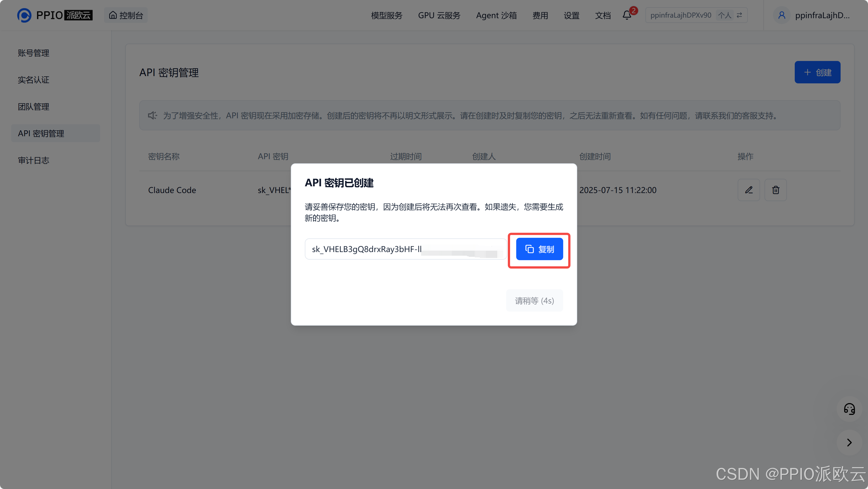This screenshot has height=489, width=868.
Task: Open the ppinfraLajhD... user menu
Action: 822,15
